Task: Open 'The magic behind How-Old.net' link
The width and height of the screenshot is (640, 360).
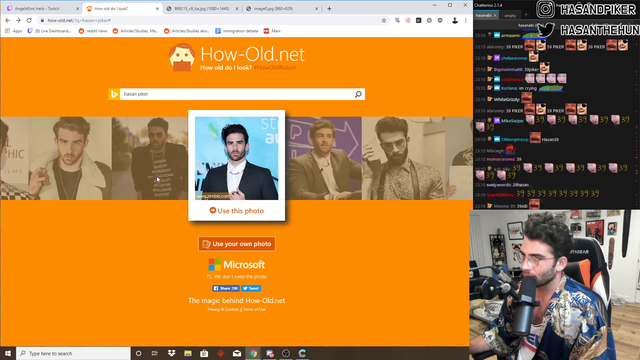Action: (x=237, y=300)
